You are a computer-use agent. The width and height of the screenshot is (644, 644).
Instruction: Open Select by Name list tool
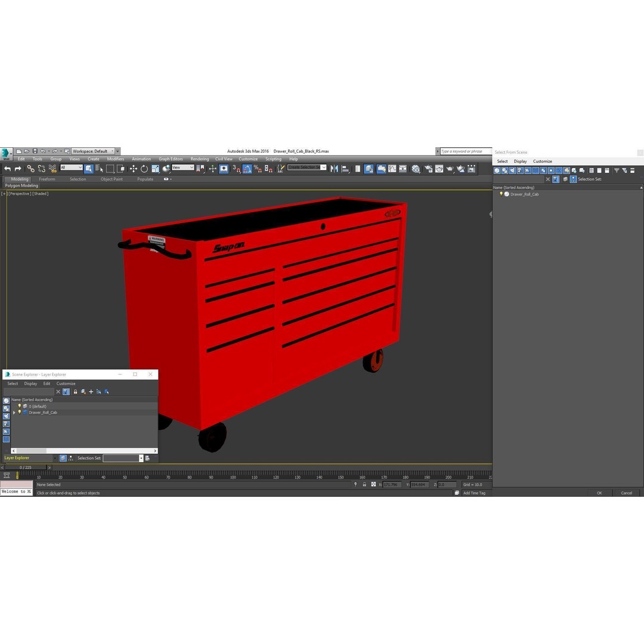click(x=100, y=168)
